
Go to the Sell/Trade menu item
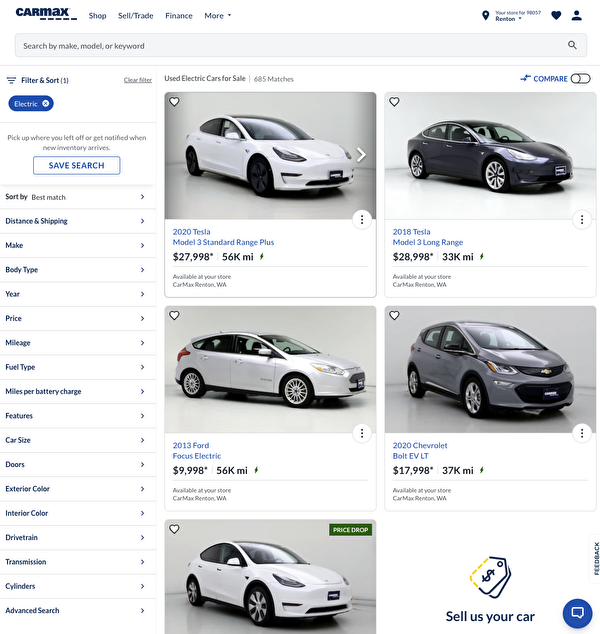[x=136, y=16]
